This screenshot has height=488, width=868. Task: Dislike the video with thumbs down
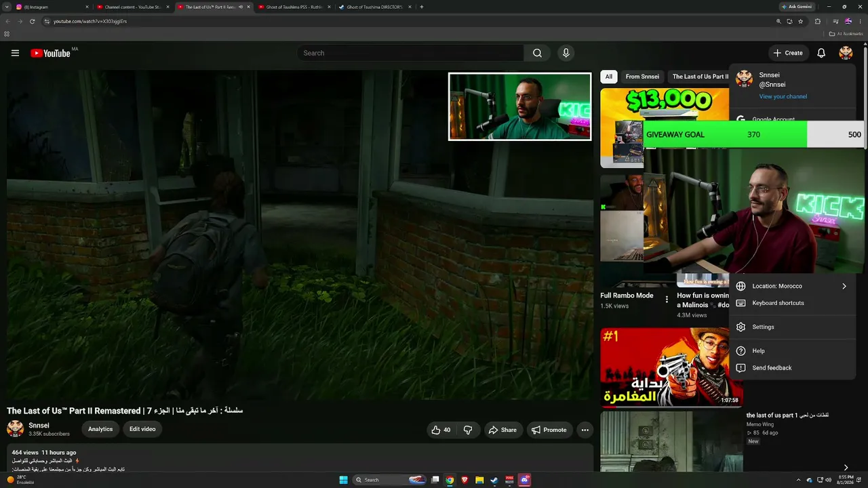point(467,430)
